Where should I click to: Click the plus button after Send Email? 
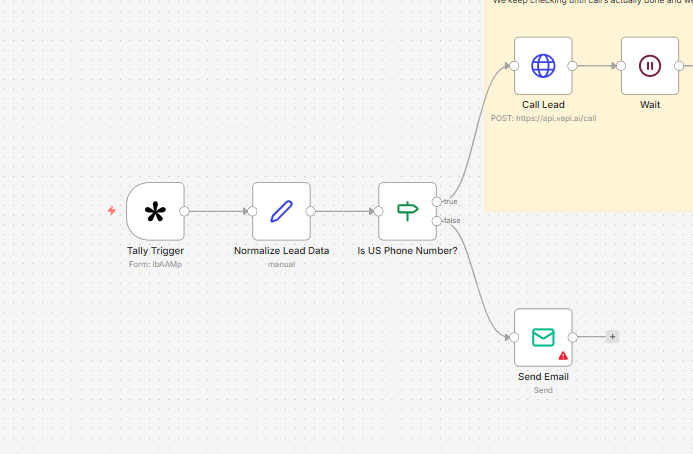tap(612, 337)
